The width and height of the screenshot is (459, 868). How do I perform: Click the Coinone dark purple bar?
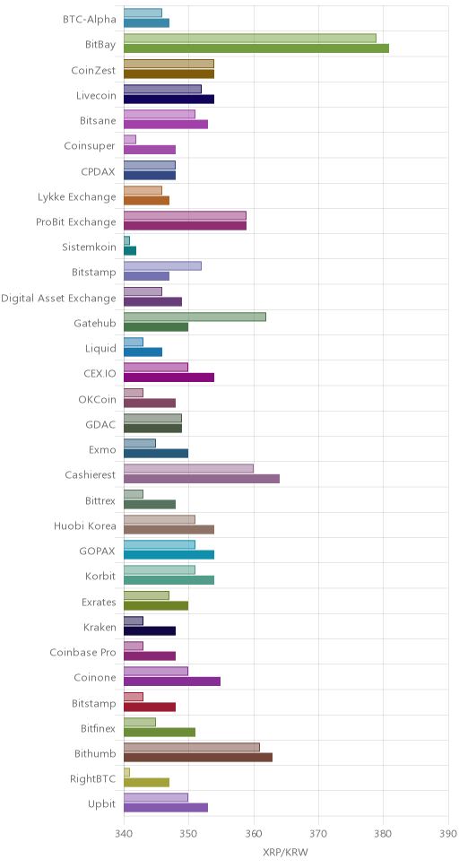tap(171, 681)
